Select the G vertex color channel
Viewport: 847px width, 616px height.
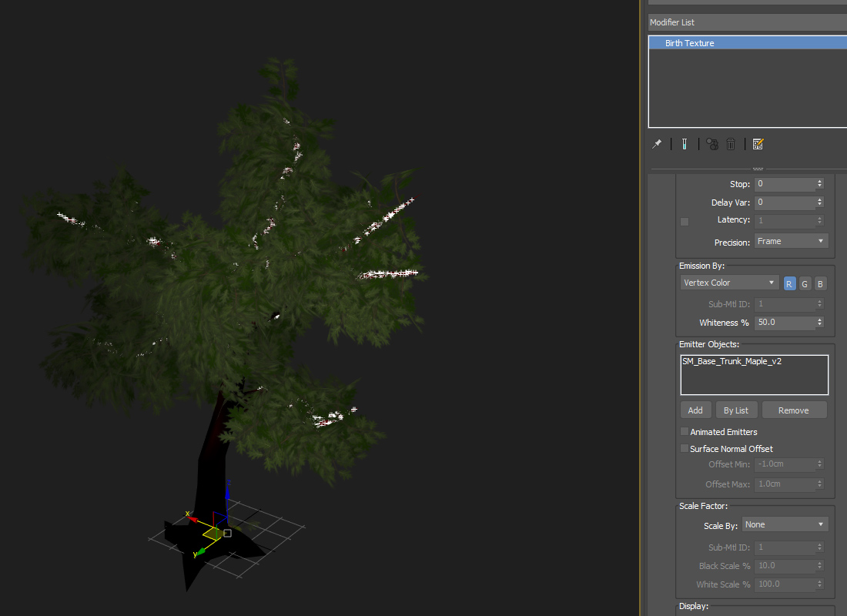tap(805, 283)
